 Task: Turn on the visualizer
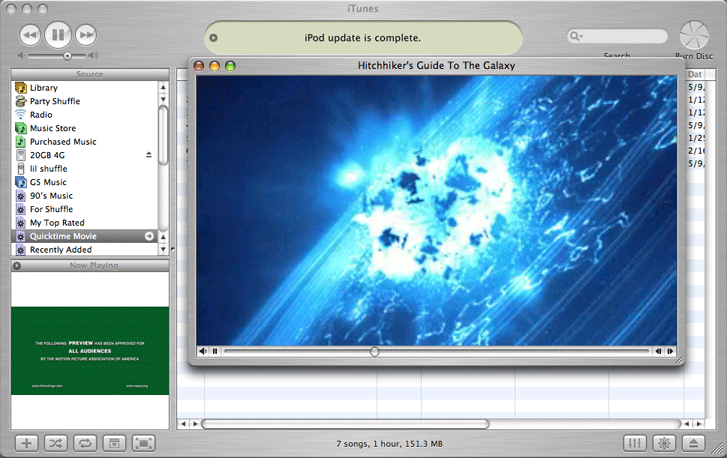coord(664,444)
